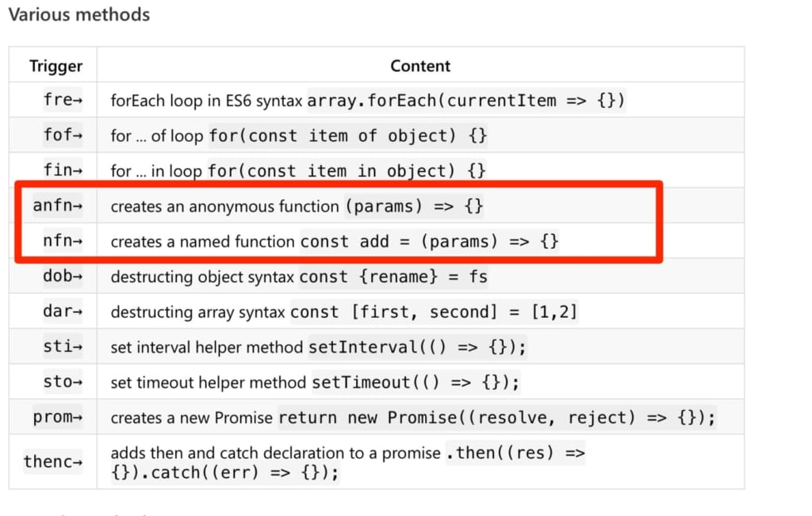The width and height of the screenshot is (812, 516).
Task: Click the dar→ trigger code
Action: coord(63,311)
